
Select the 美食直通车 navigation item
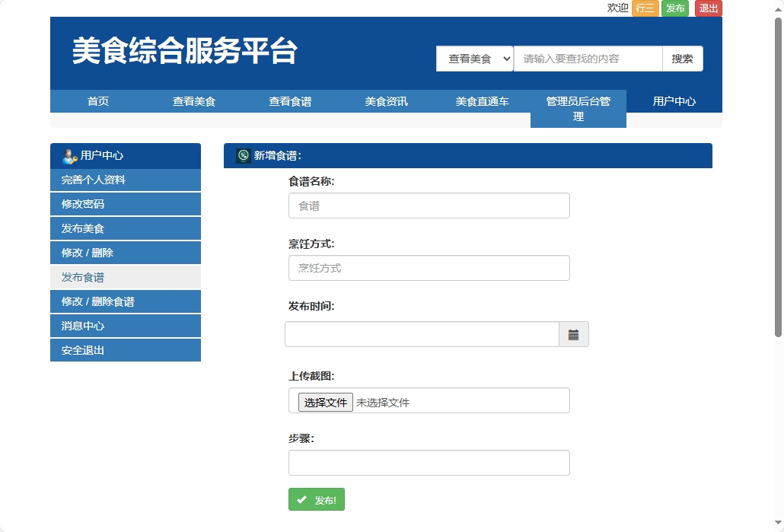click(x=481, y=100)
